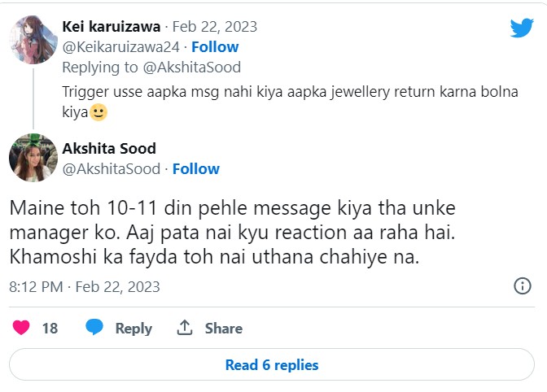
Task: Open the tweet info circle icon
Action: (523, 286)
